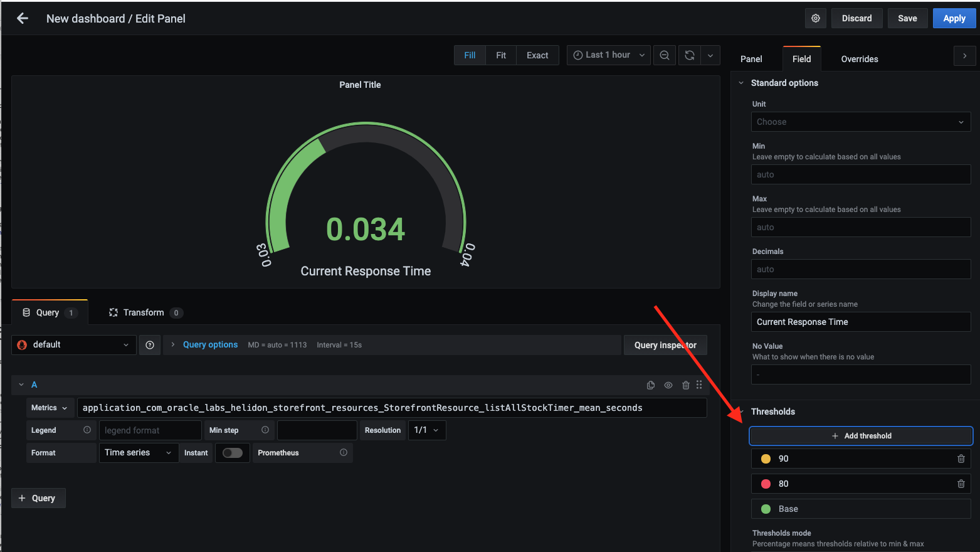Click the legend format input
Screen dimensions: 980x552
(x=150, y=430)
